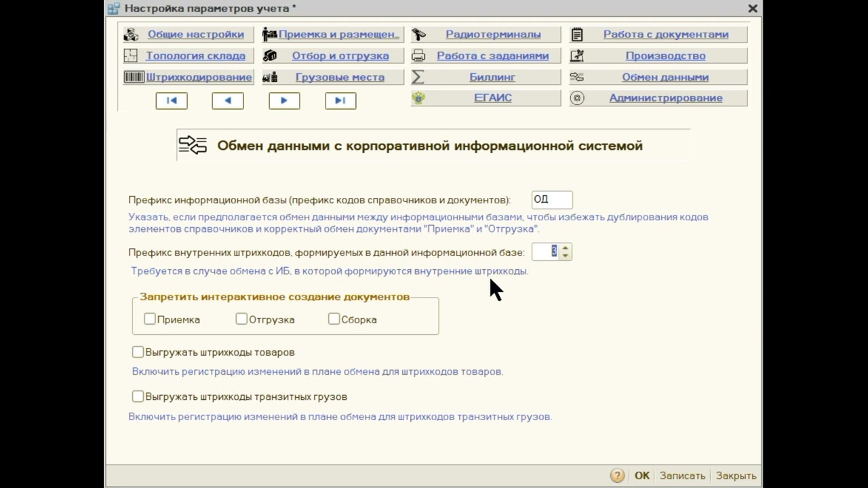Click the printer icon for Работа с заданиями

pos(418,56)
